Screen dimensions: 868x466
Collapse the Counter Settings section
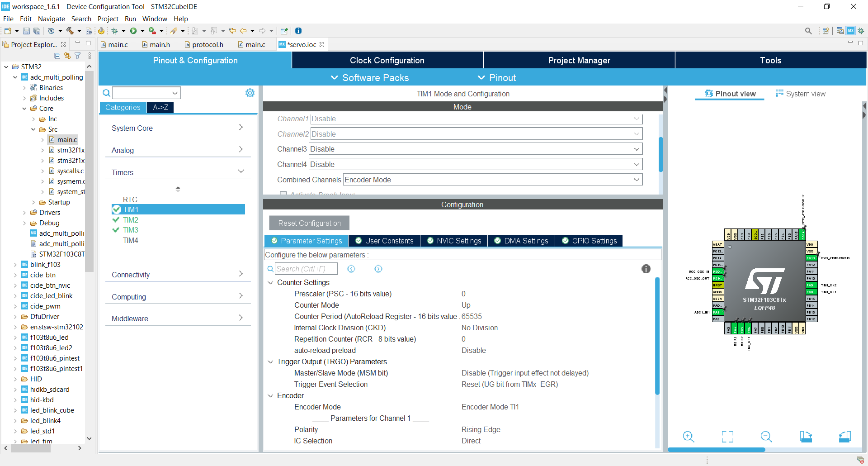[270, 283]
